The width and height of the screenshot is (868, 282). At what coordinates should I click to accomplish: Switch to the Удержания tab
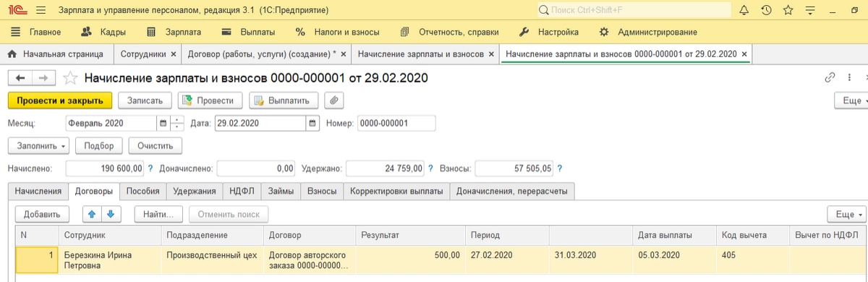(x=195, y=191)
